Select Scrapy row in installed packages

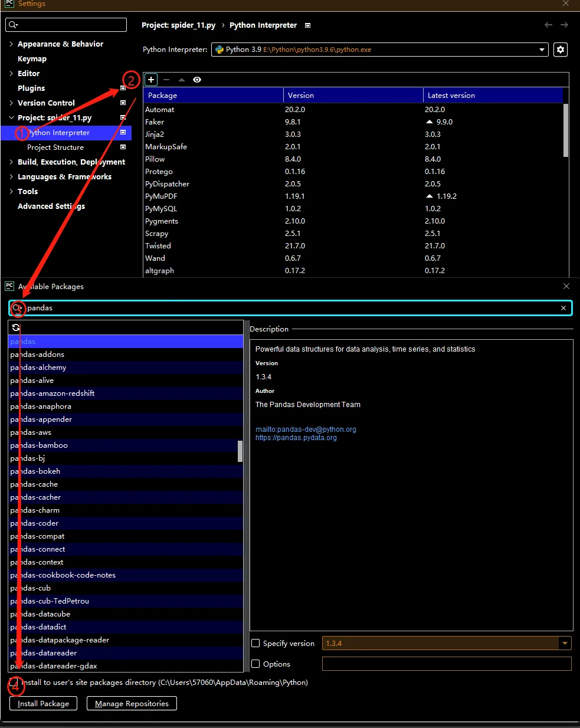[353, 234]
